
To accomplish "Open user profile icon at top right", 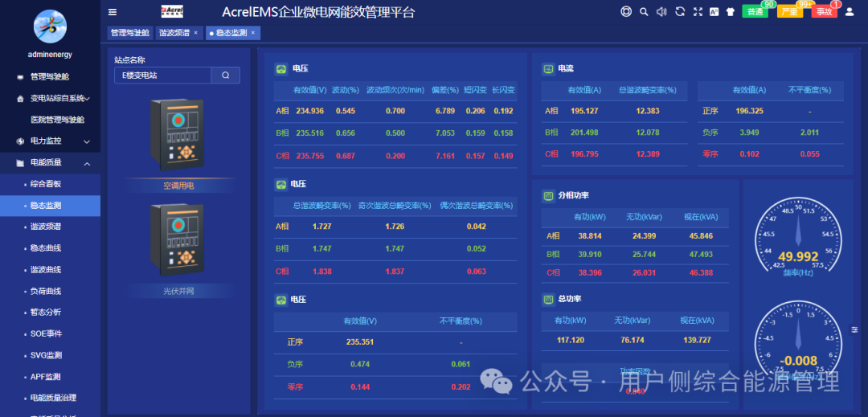I will click(850, 11).
